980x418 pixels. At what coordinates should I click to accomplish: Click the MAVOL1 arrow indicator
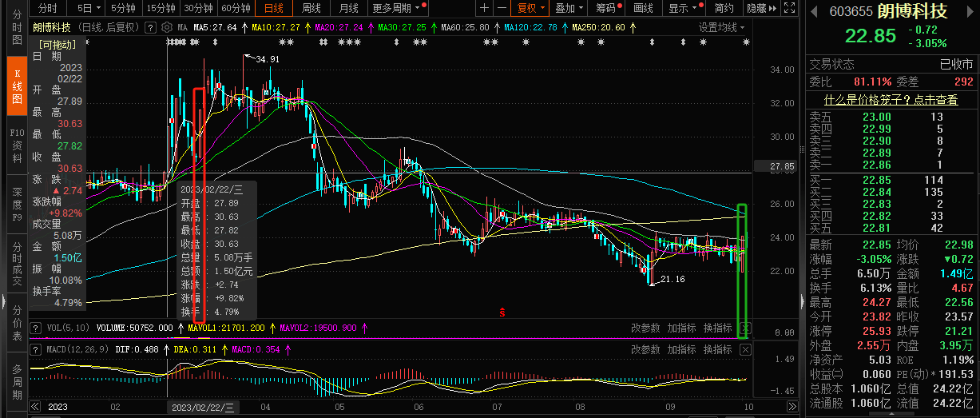coord(273,328)
